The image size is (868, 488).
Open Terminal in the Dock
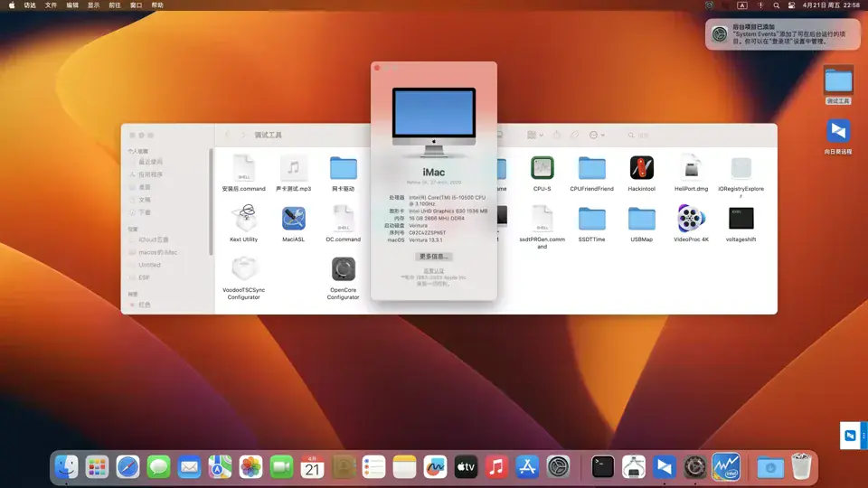coord(602,467)
